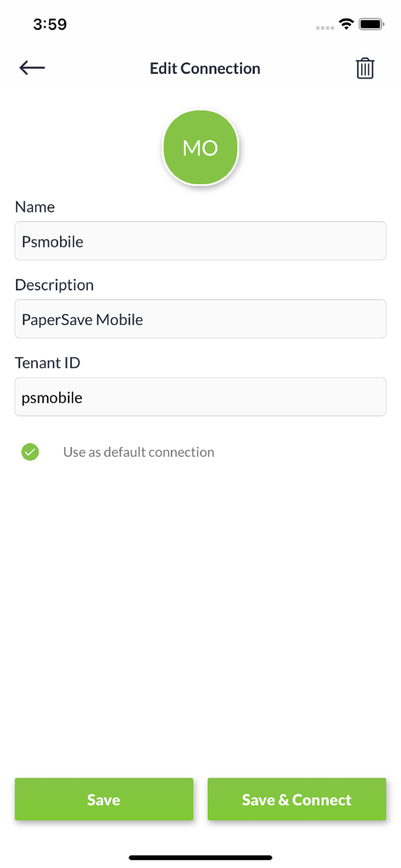
Task: Tap the back arrow to exit editing
Action: click(32, 68)
